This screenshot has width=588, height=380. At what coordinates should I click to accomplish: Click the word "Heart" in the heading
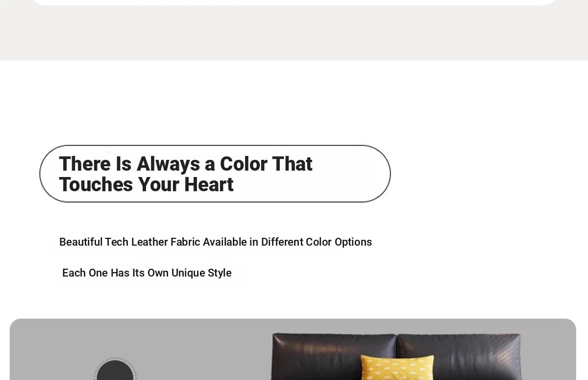click(208, 185)
